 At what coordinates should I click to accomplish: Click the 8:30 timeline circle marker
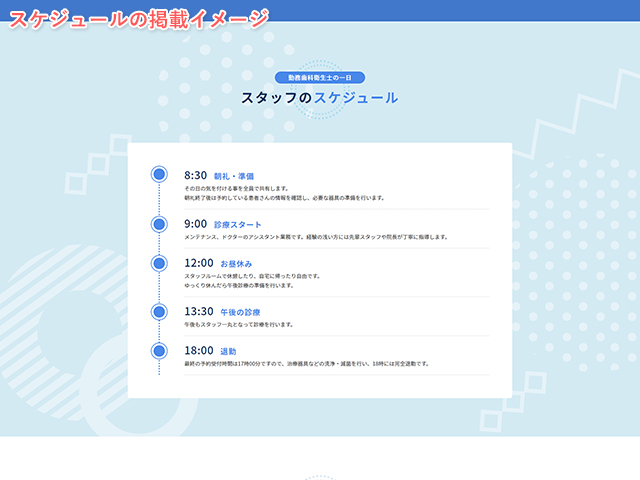pyautogui.click(x=159, y=175)
